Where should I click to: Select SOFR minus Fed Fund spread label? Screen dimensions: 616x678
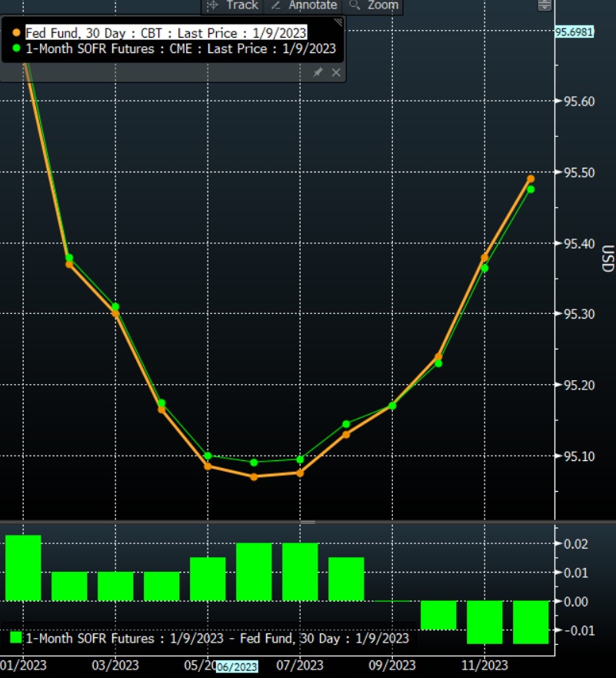coord(218,638)
